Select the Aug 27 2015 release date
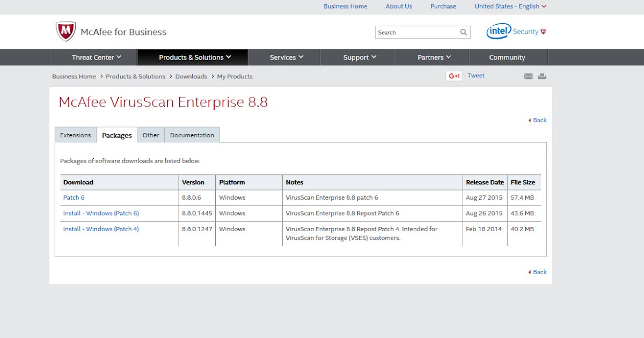 pos(484,197)
